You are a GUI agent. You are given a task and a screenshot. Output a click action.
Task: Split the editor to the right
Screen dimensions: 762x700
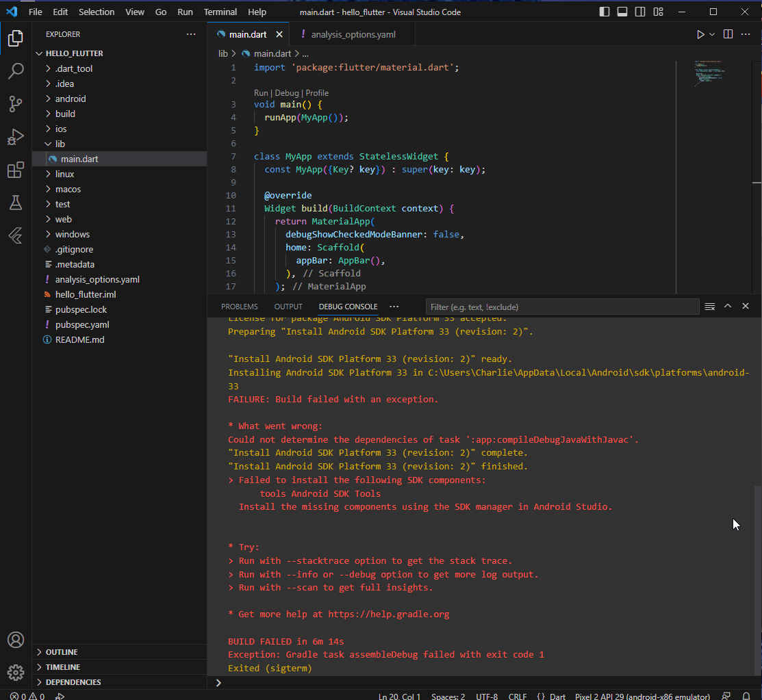tap(728, 34)
